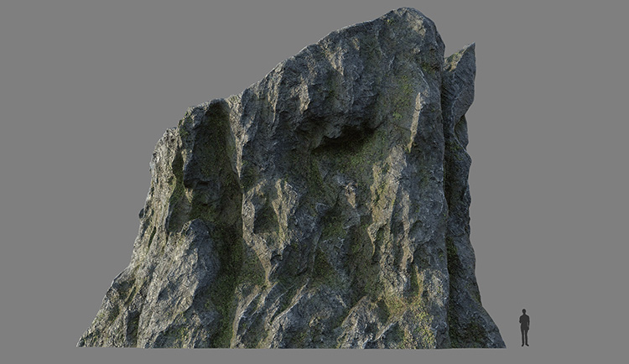Click the human silhouette scale reference
The width and height of the screenshot is (629, 364).
pos(524,327)
